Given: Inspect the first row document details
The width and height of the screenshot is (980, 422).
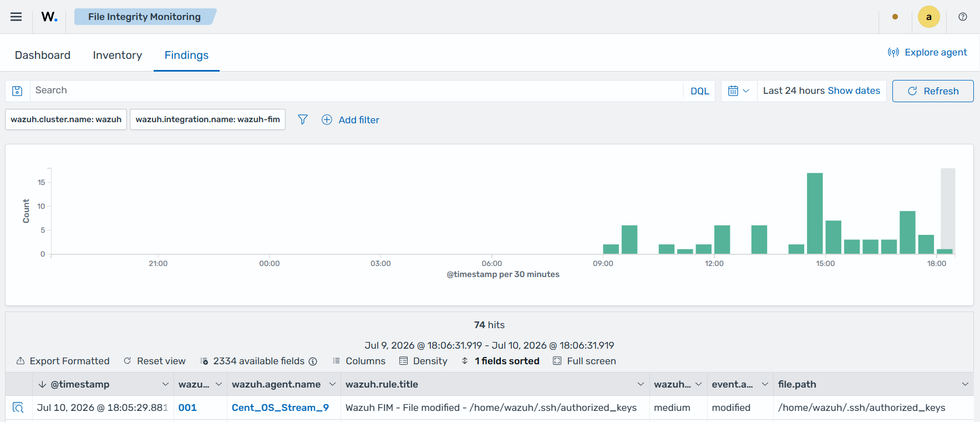Looking at the screenshot, I should (x=18, y=408).
